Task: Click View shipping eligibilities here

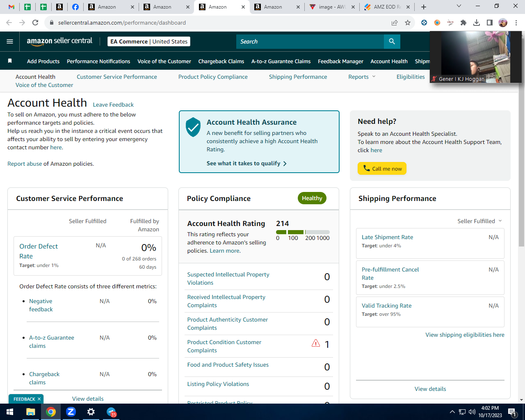Action: click(x=465, y=335)
